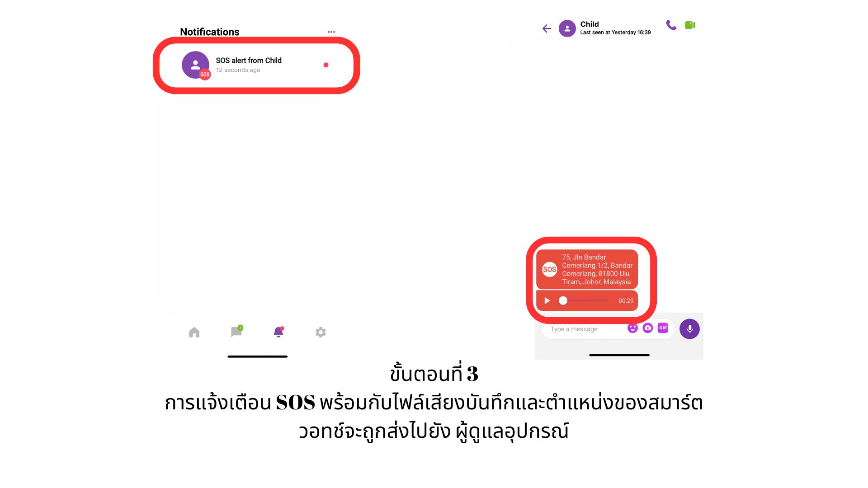Open the emoji picker
Viewport: 868px width, 488px height.
[632, 328]
